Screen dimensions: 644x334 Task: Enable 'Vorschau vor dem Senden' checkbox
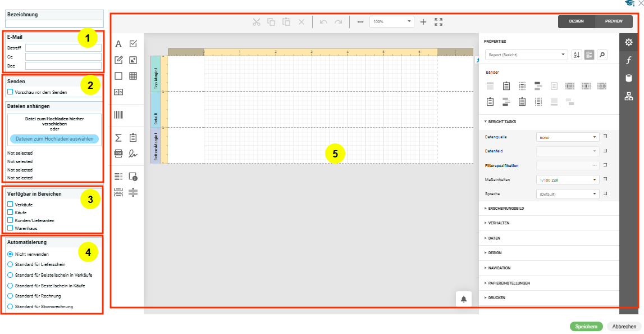point(10,92)
